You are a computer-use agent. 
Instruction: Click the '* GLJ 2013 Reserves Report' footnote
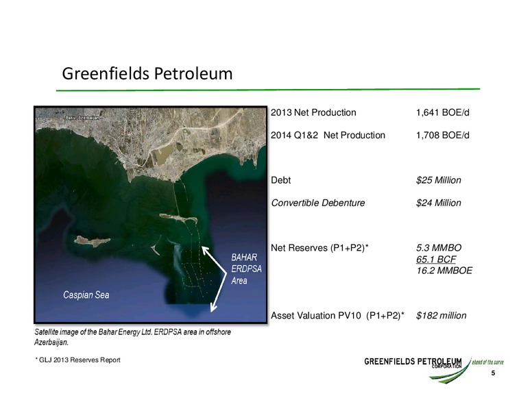(x=77, y=360)
